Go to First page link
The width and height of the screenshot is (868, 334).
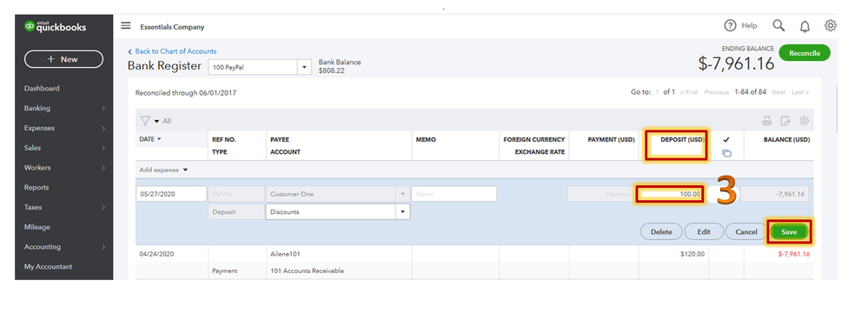pos(689,92)
